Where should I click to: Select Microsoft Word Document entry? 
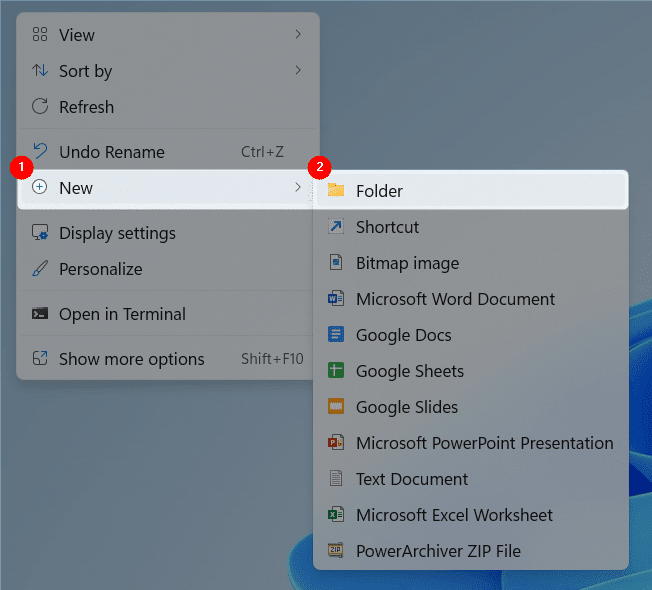(x=472, y=299)
